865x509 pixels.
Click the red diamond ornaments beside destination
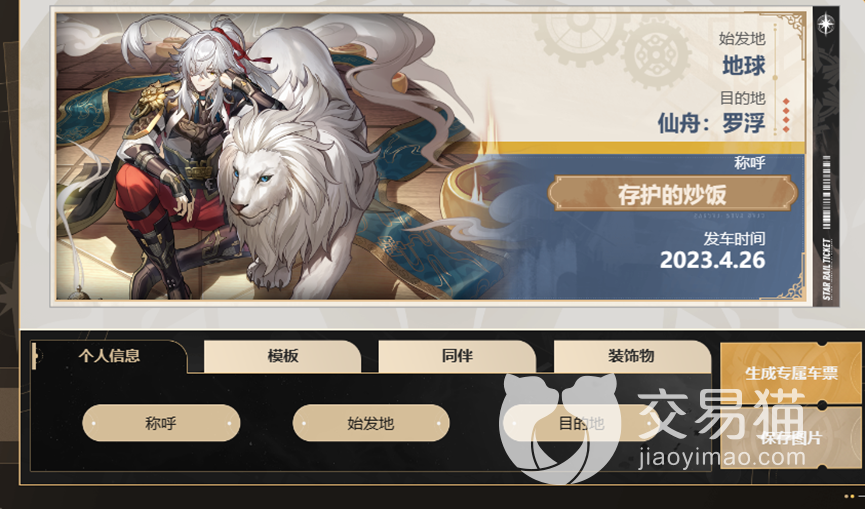click(x=786, y=116)
